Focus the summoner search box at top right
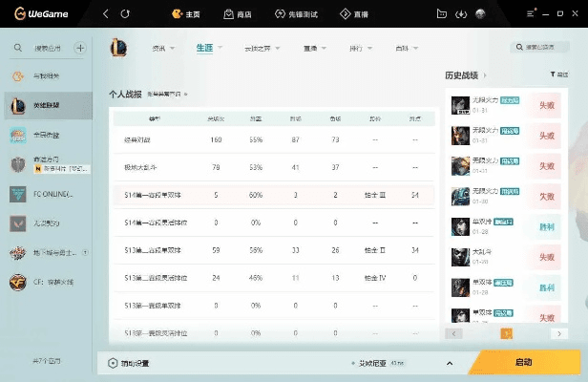588x382 pixels. pyautogui.click(x=539, y=47)
